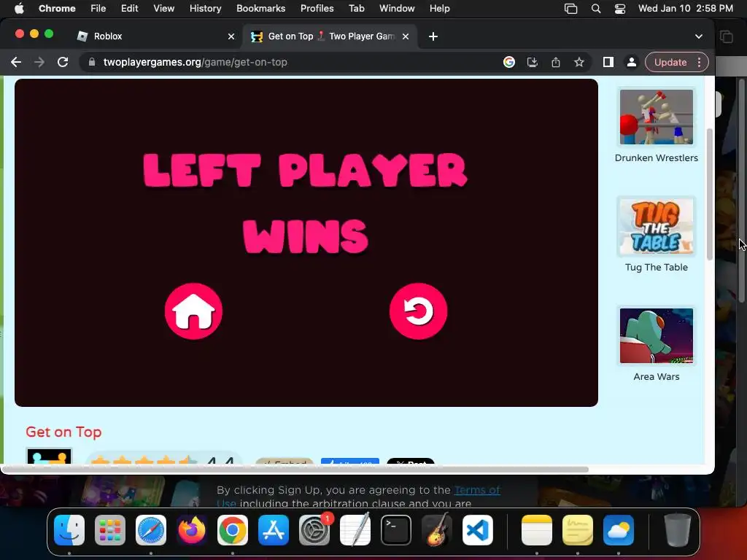Open the History menu
747x560 pixels.
[x=205, y=9]
